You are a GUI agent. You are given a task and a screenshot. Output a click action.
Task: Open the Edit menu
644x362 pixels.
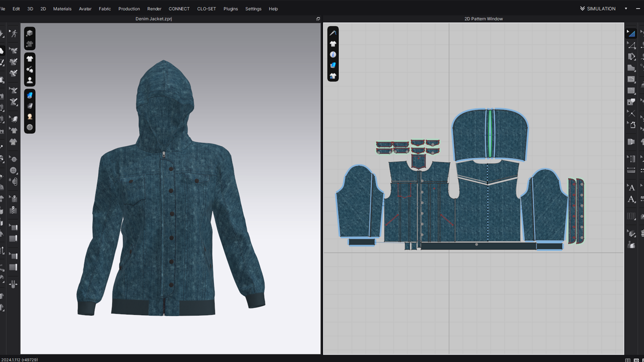tap(16, 9)
